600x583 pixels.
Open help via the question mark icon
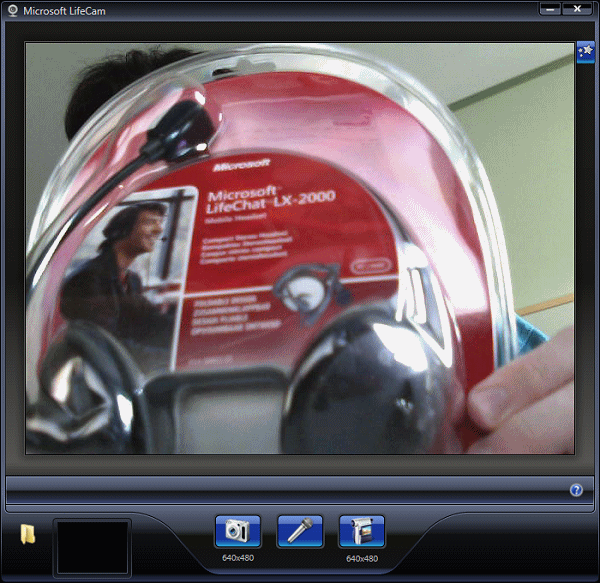pyautogui.click(x=576, y=490)
